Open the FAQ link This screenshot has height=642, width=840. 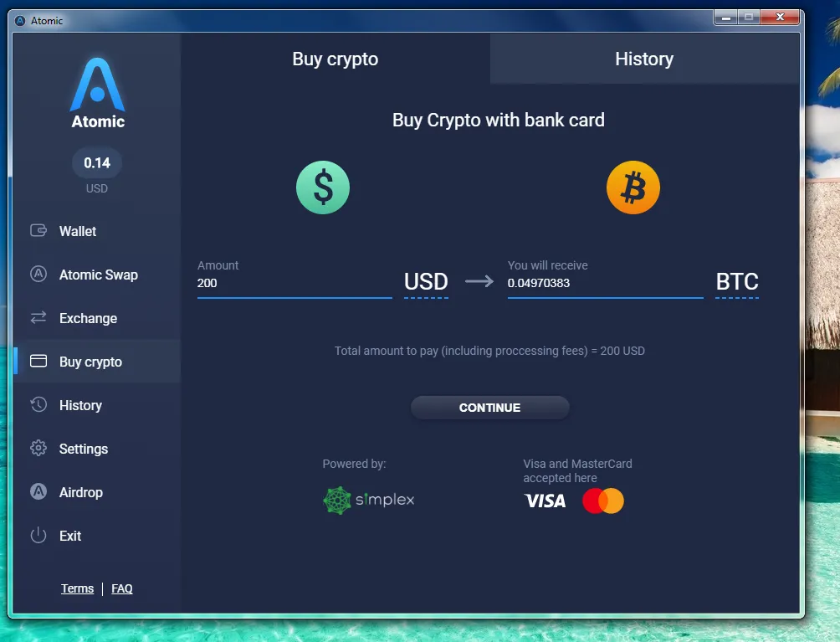122,588
